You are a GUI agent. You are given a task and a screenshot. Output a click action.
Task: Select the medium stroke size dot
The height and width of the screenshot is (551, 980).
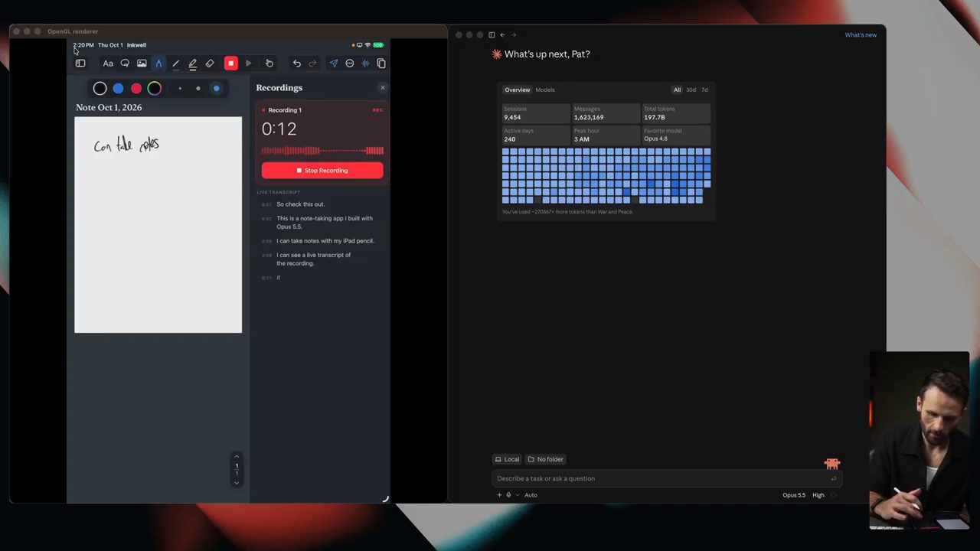coord(198,89)
